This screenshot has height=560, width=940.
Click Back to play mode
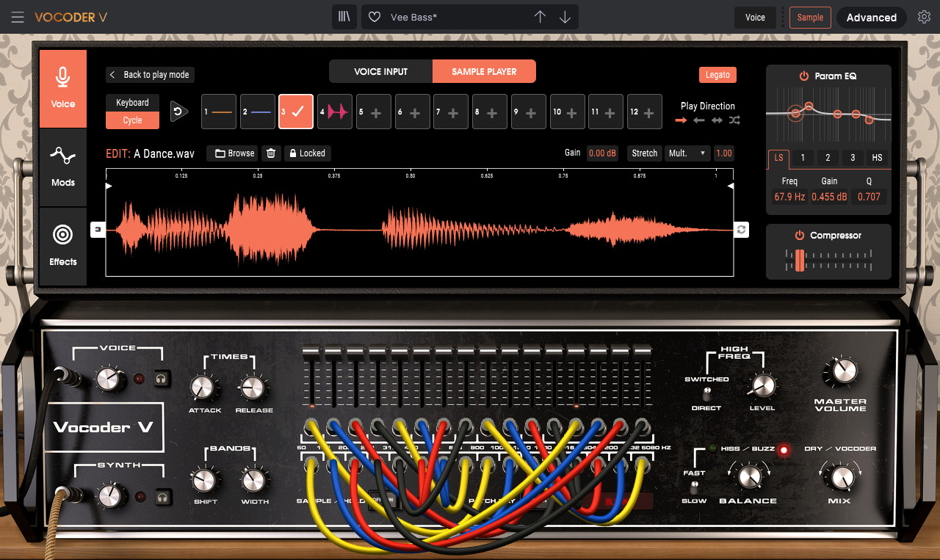coord(151,75)
